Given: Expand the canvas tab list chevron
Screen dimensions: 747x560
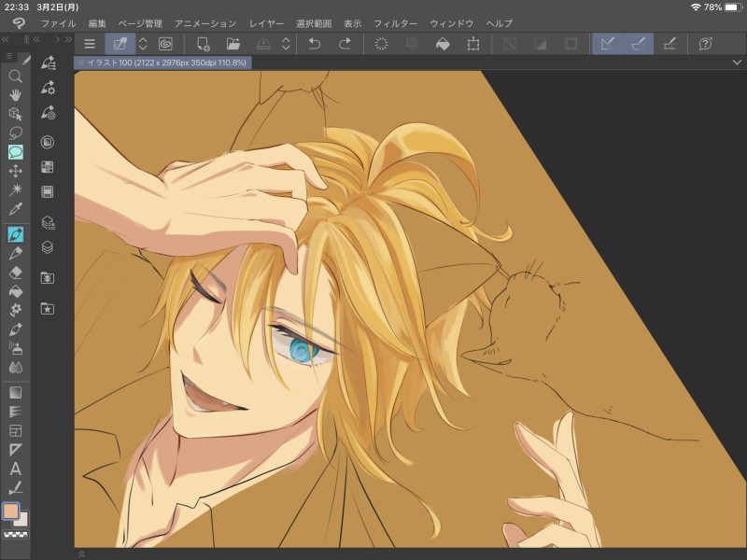Looking at the screenshot, I should coord(737,63).
